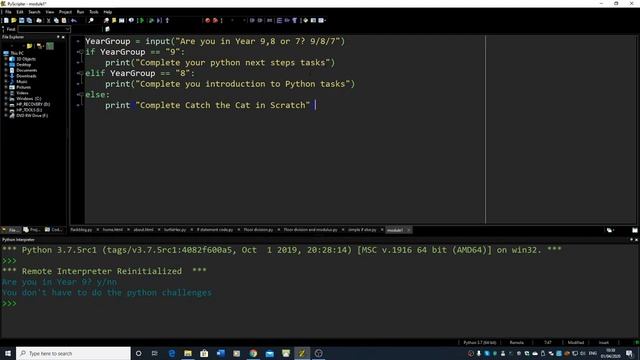This screenshot has width=640, height=360.
Task: Select This PC in File Explorer tree
Action: (17, 53)
